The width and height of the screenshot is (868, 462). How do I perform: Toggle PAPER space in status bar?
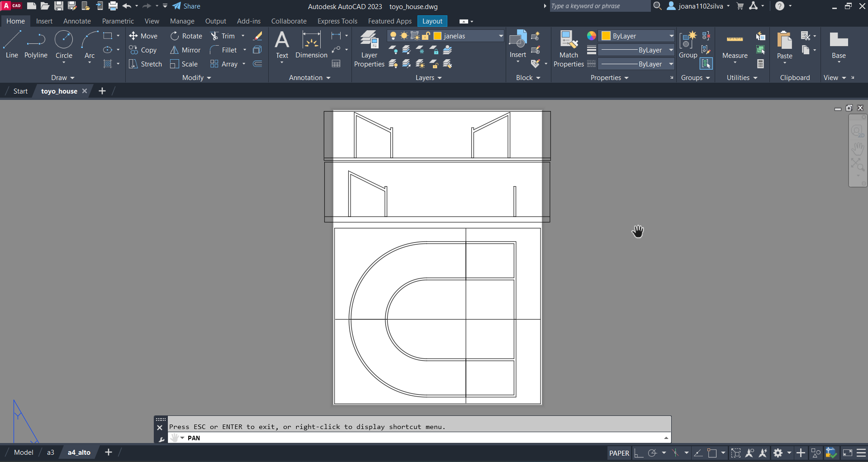point(619,453)
